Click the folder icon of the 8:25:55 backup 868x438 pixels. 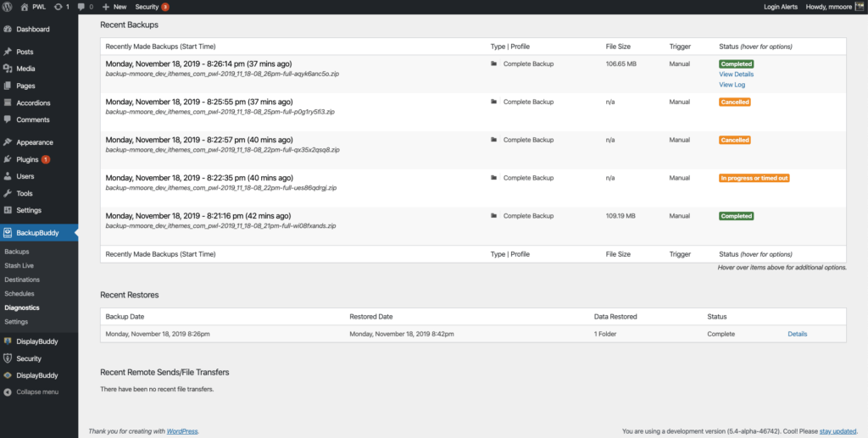coord(494,102)
